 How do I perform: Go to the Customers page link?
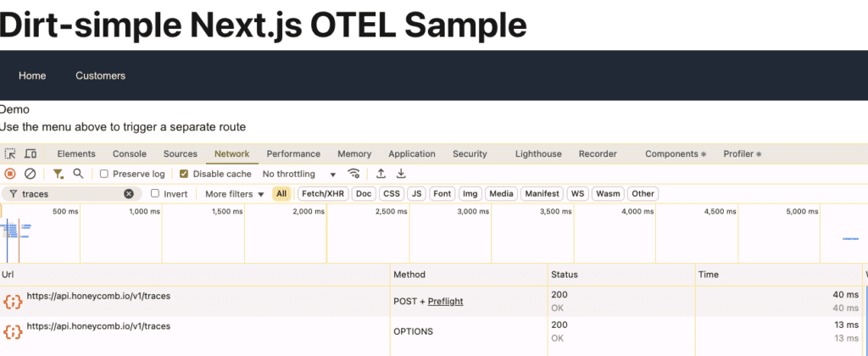click(x=100, y=76)
